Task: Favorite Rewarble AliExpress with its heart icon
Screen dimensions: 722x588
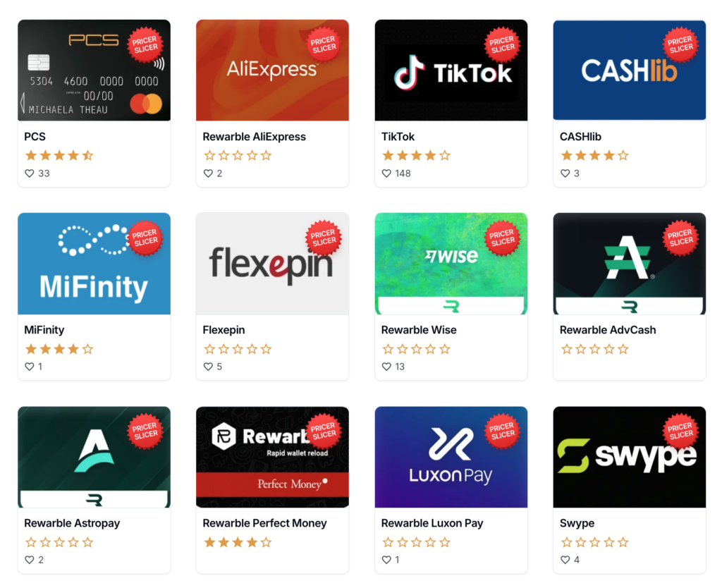Action: tap(208, 173)
